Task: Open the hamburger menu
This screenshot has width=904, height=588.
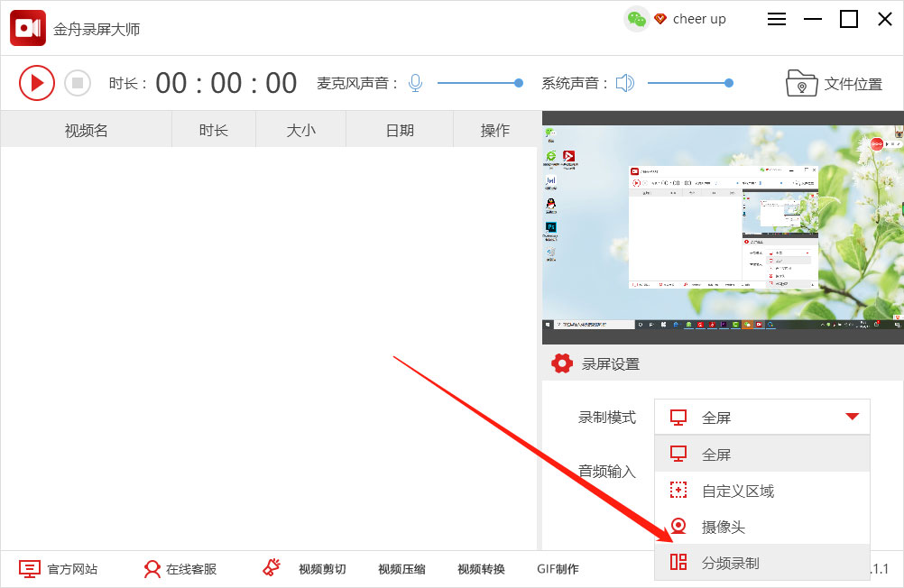Action: click(x=776, y=18)
